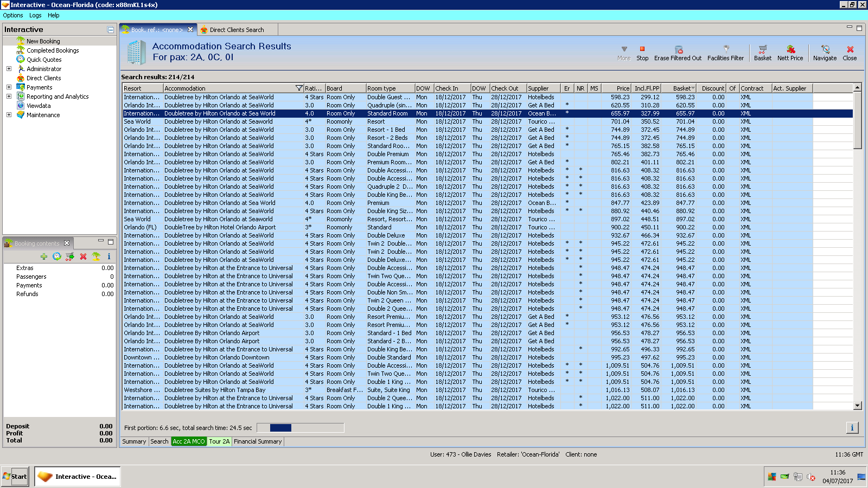Switch to the Financial Summary tab
The image size is (868, 488).
click(x=258, y=441)
